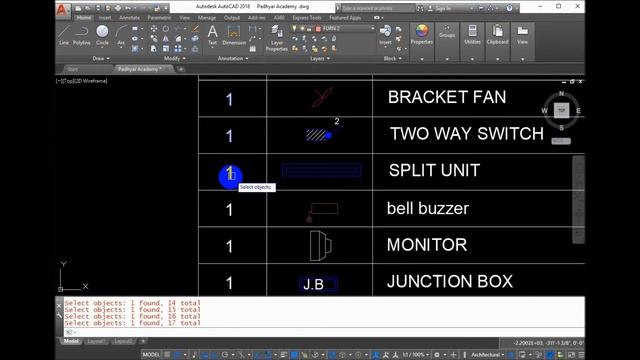Toggle drawing grid display in status bar
640x360 pixels.
click(167, 355)
